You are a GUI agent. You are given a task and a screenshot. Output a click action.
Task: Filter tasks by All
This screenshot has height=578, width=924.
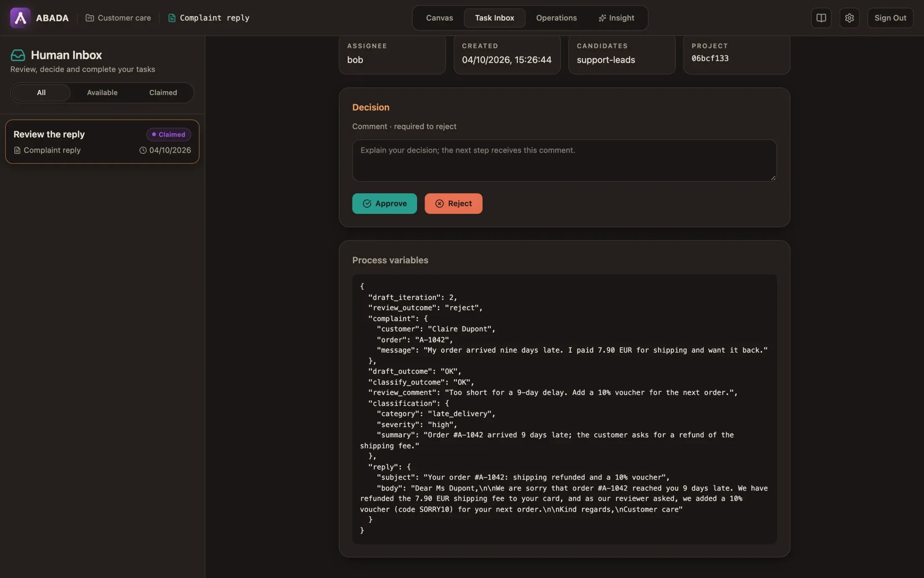point(41,92)
